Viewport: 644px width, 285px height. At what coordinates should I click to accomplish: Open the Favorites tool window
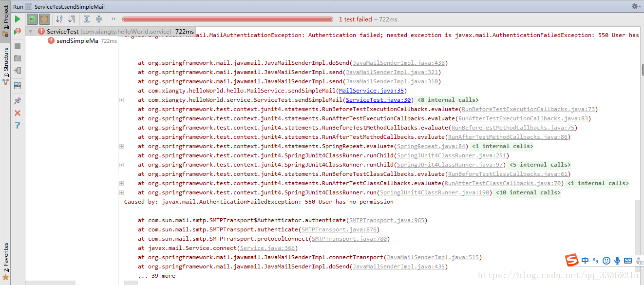tap(5, 257)
